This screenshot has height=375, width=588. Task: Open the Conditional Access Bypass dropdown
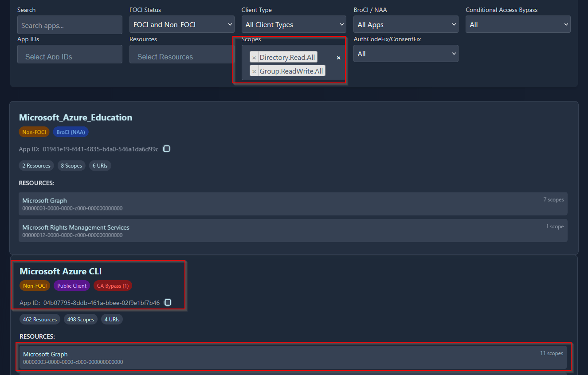tap(518, 25)
